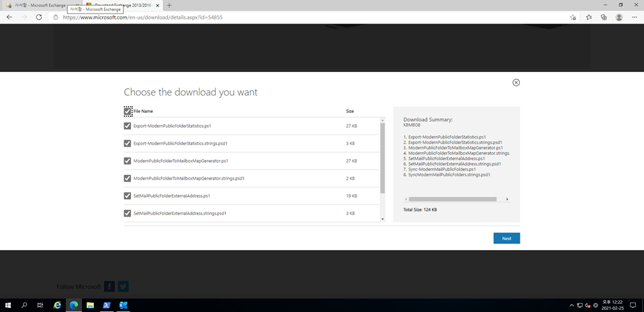Open Task View
The height and width of the screenshot is (312, 644).
point(40,305)
